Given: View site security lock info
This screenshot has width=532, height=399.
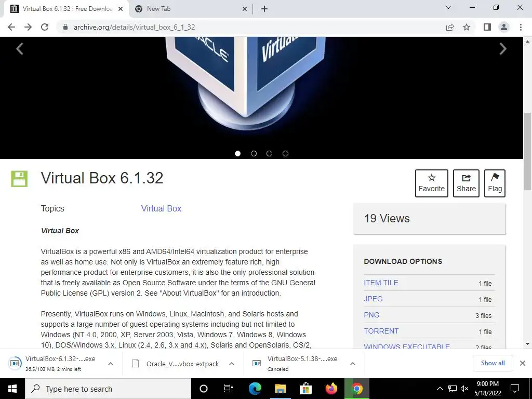Looking at the screenshot, I should 65,27.
